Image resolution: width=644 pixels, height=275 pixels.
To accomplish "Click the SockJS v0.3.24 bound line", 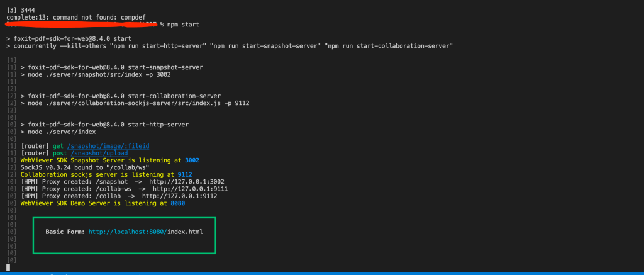I will tap(85, 167).
